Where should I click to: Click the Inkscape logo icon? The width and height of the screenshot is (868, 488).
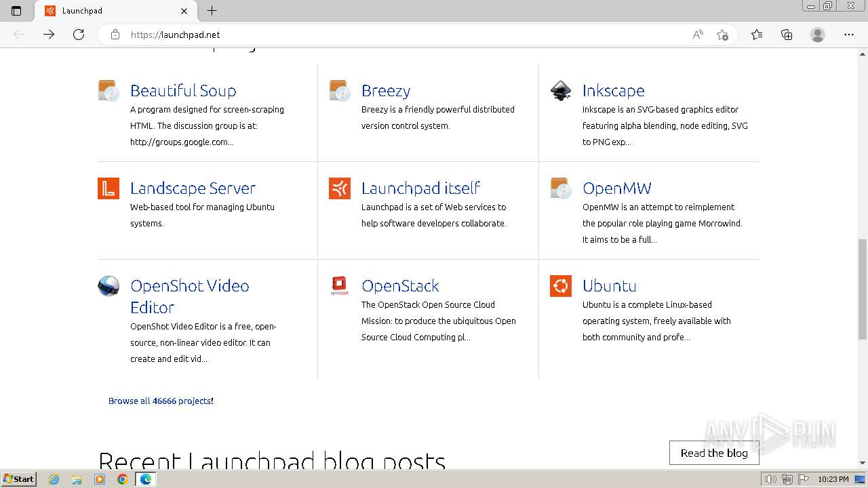(561, 91)
